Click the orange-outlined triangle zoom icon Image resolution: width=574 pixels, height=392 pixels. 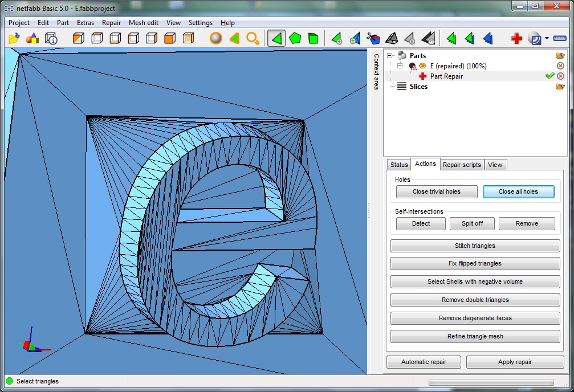click(x=234, y=38)
